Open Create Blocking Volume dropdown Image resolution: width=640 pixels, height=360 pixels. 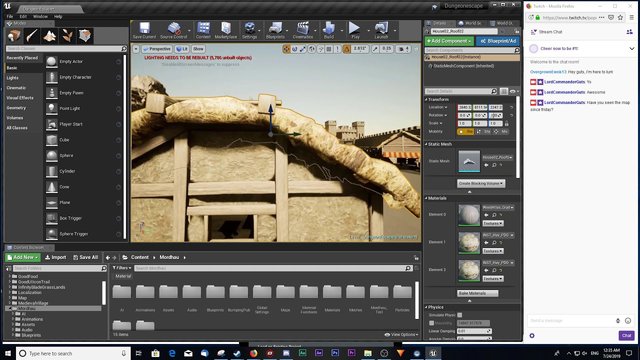coord(481,184)
